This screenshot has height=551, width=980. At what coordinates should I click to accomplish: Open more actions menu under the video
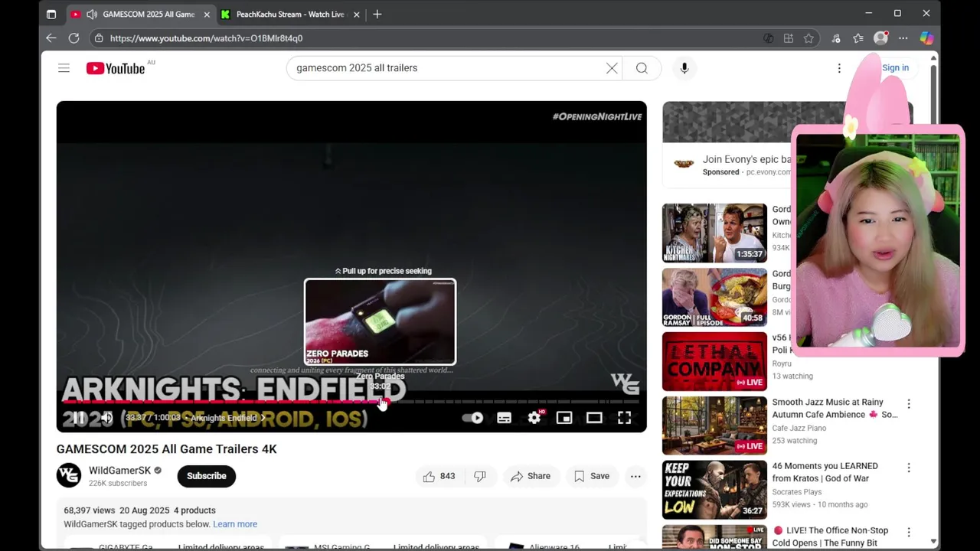pos(635,476)
